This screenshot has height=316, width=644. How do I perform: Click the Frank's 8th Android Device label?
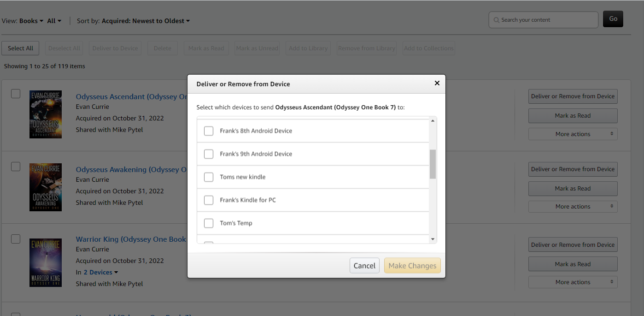pyautogui.click(x=256, y=131)
